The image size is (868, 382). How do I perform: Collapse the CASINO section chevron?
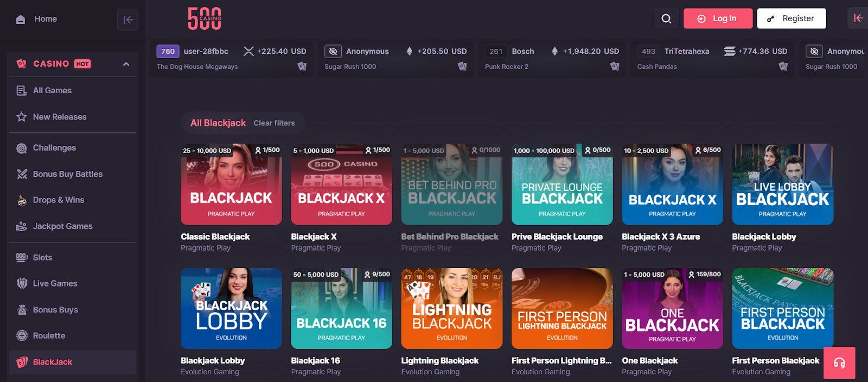(x=126, y=64)
